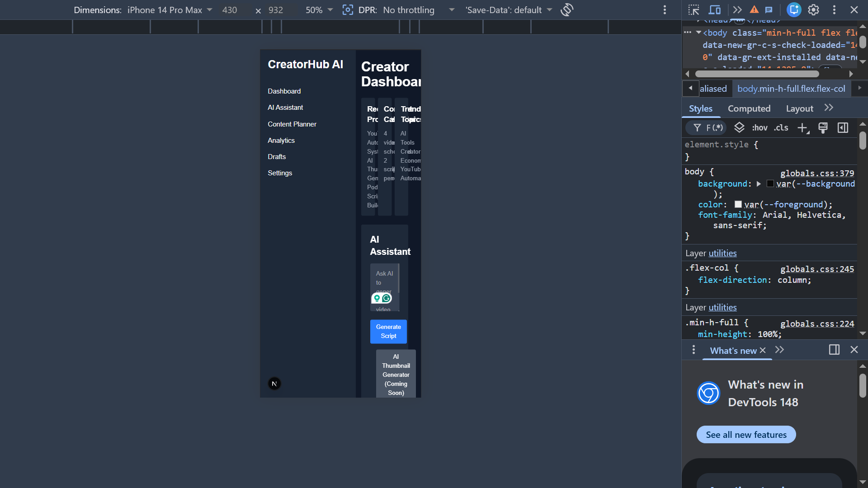The width and height of the screenshot is (868, 488).
Task: Toggle computed styles sidebar icon
Action: [843, 128]
